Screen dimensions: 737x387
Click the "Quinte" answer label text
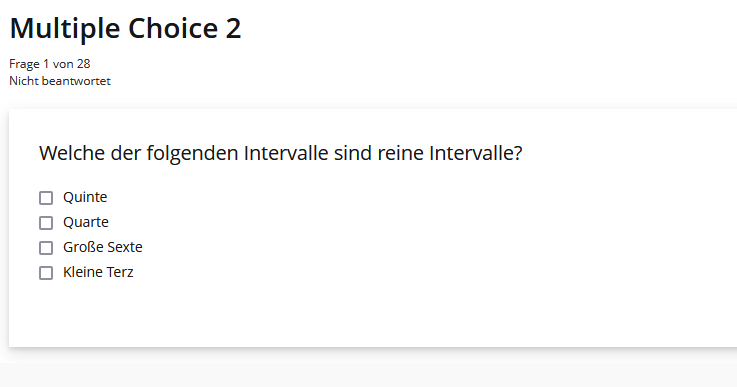click(x=85, y=197)
